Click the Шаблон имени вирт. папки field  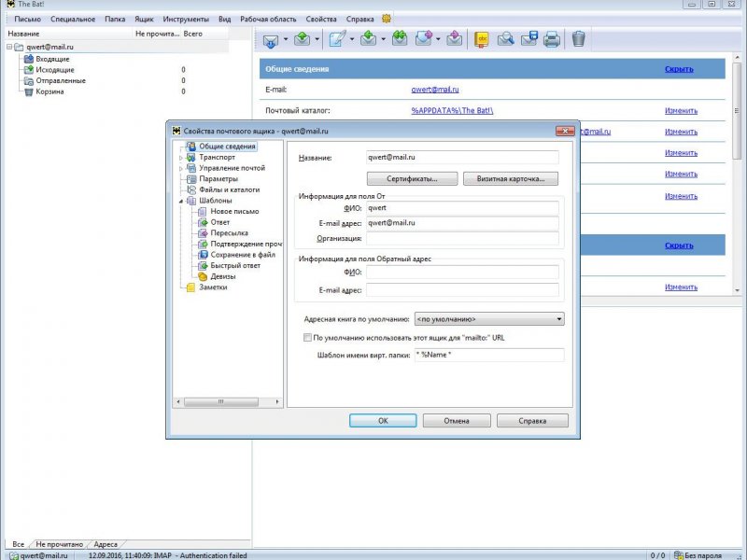[489, 355]
